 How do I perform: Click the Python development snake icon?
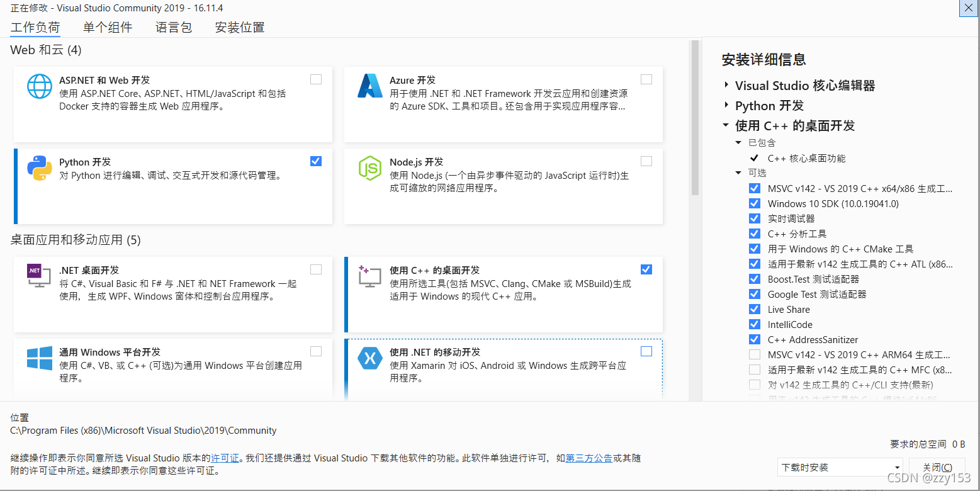tap(40, 168)
